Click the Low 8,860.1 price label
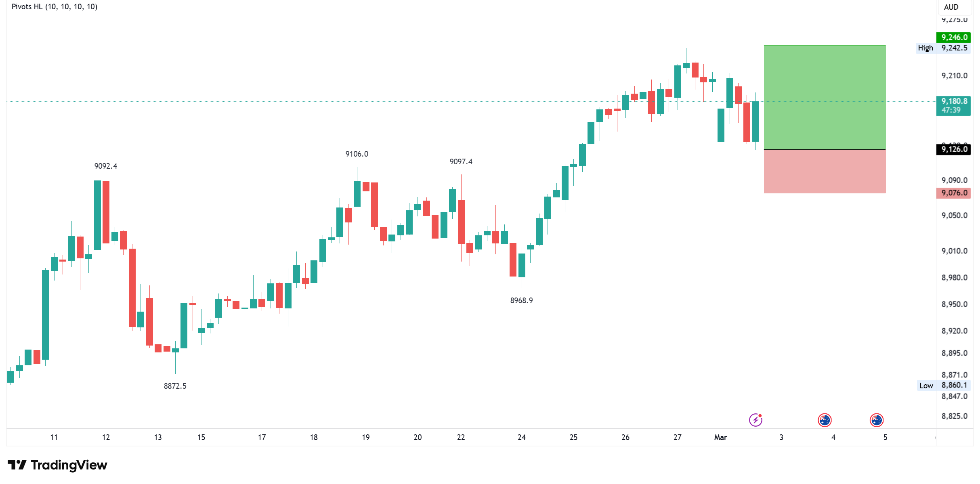This screenshot has height=484, width=980. click(x=943, y=386)
